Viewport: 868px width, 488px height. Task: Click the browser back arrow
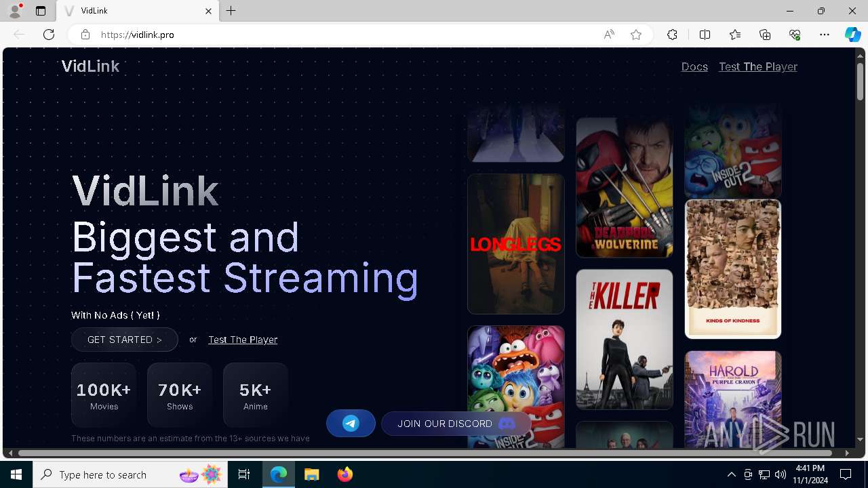point(19,35)
